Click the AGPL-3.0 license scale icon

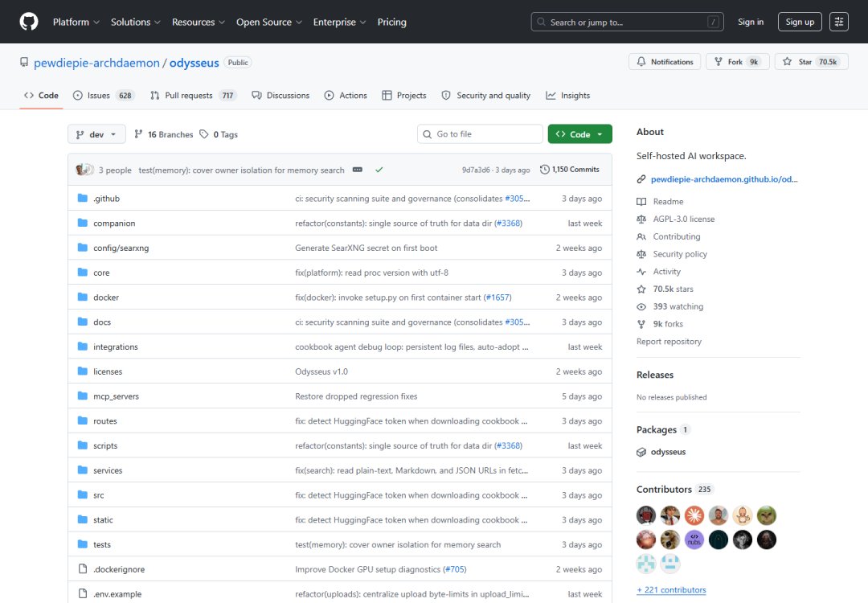641,219
